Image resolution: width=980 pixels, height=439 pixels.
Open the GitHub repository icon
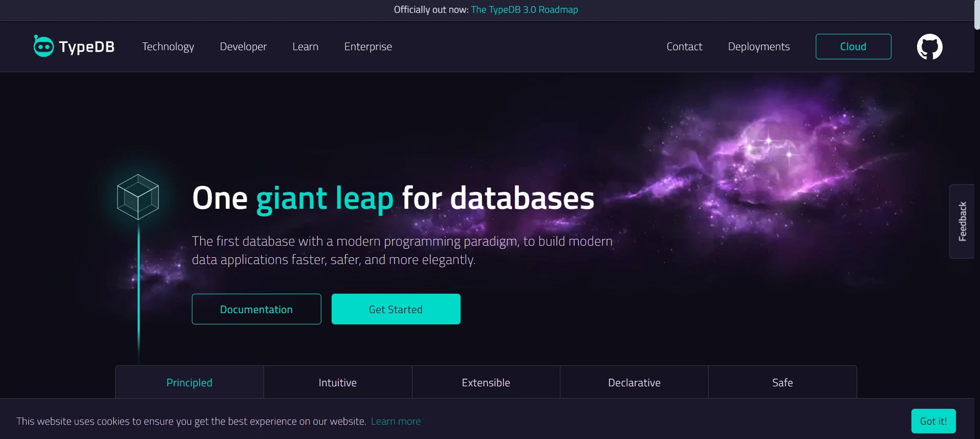[x=929, y=47]
